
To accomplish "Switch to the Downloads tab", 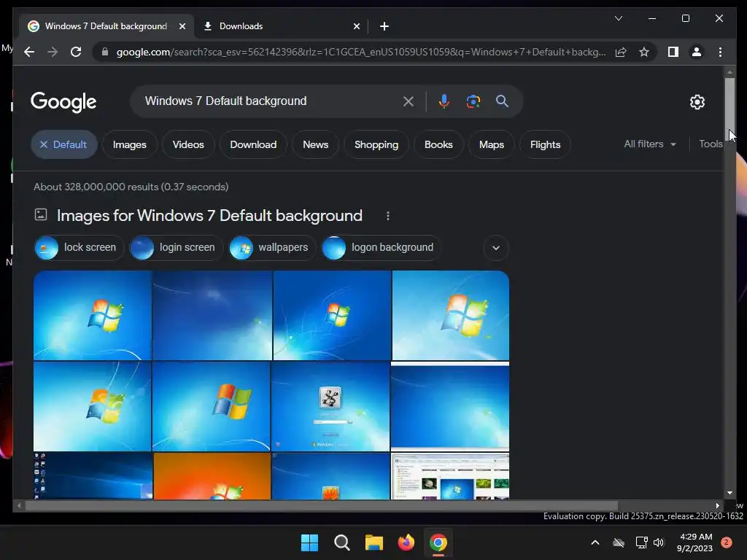I will pos(281,26).
